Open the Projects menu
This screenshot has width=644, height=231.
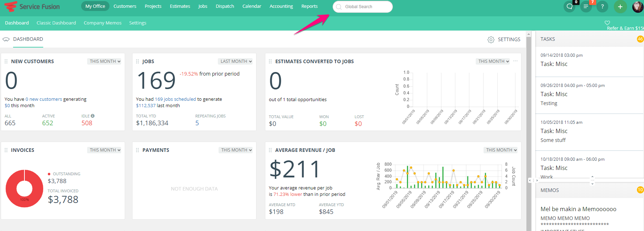(x=153, y=6)
